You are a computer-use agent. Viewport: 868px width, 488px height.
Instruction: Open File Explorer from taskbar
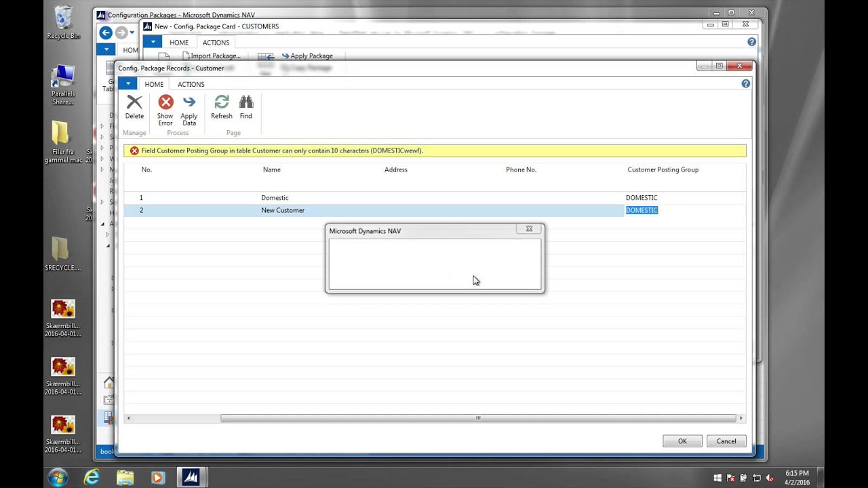click(125, 477)
